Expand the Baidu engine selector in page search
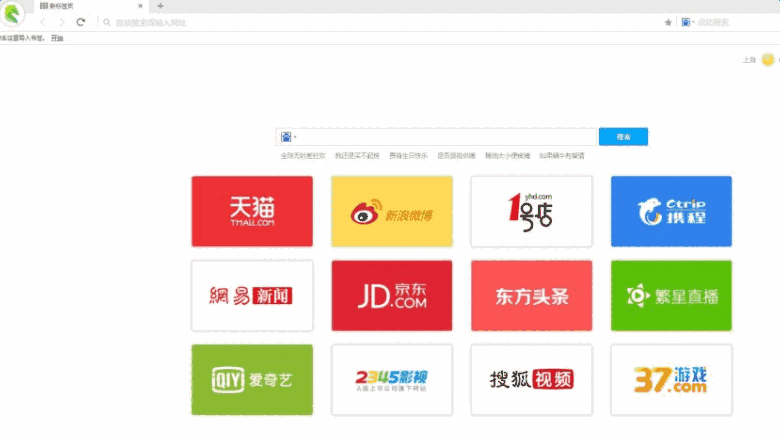Screen dimensions: 780x436 click(288, 137)
